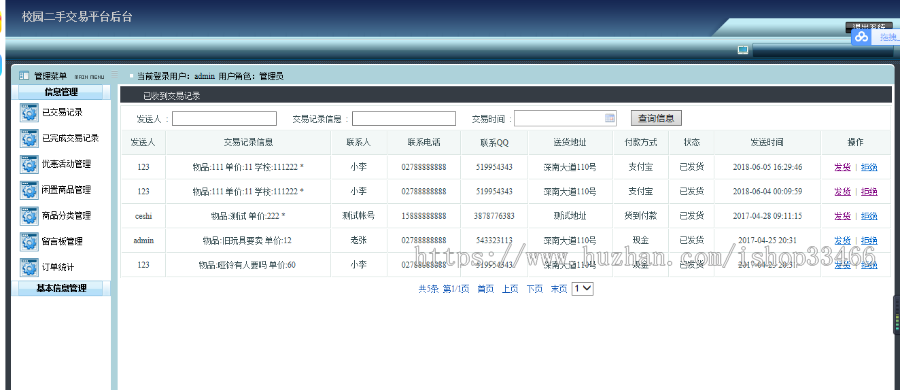
Task: Go to 优惠活动管理
Action: click(66, 164)
